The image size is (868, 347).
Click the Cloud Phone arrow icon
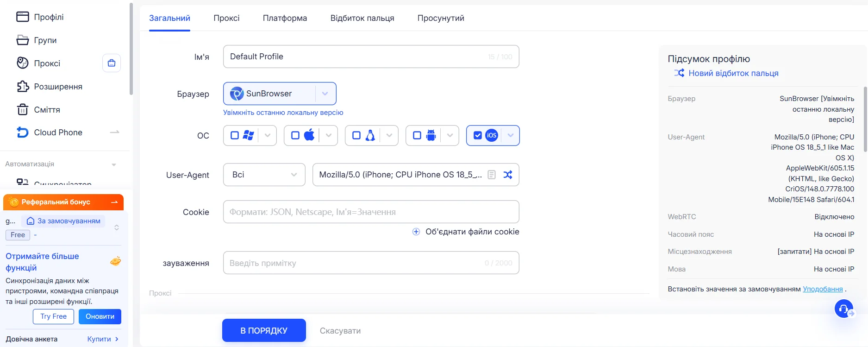(x=114, y=132)
